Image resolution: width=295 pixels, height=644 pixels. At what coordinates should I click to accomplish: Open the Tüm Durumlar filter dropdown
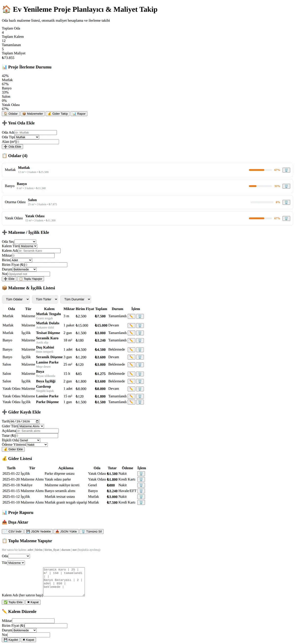(x=75, y=299)
